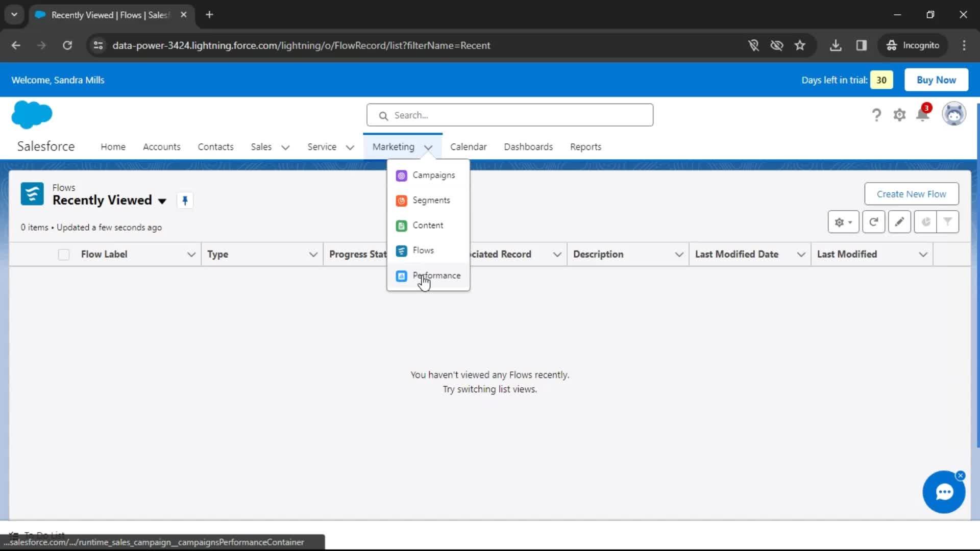Click the Create New Flow button
This screenshot has width=980, height=551.
911,194
